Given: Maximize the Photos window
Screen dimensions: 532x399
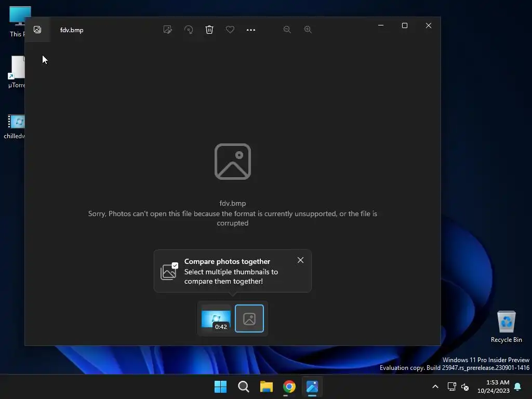Looking at the screenshot, I should [404, 25].
